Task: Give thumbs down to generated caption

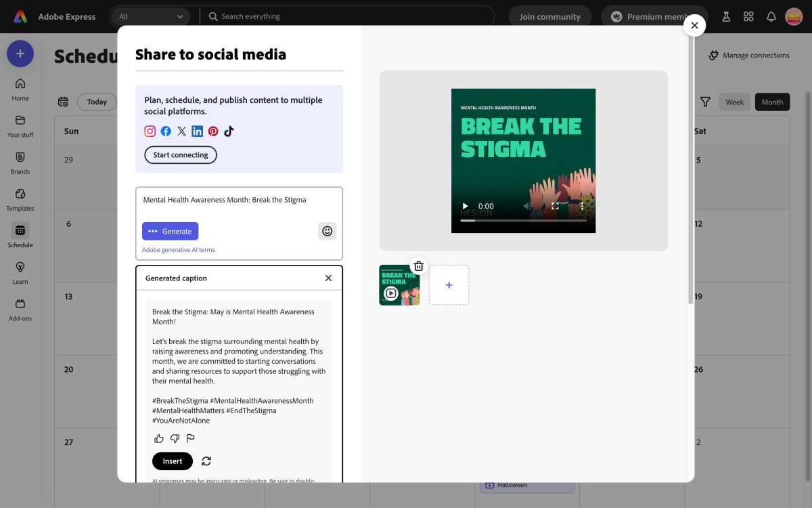Action: [x=175, y=438]
